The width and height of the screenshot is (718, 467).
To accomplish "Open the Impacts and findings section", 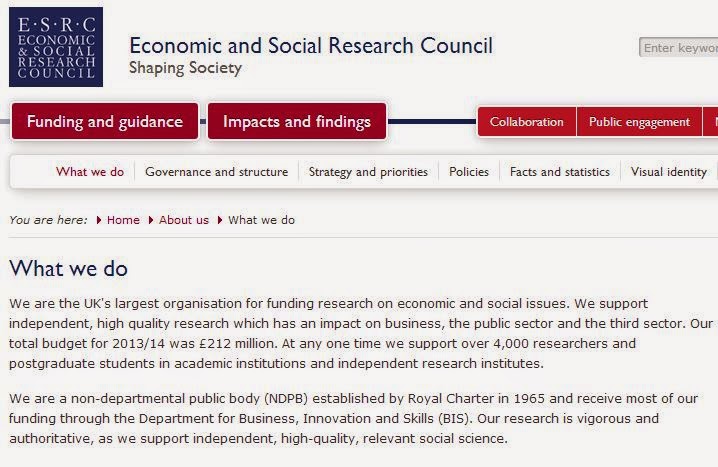I will (296, 122).
